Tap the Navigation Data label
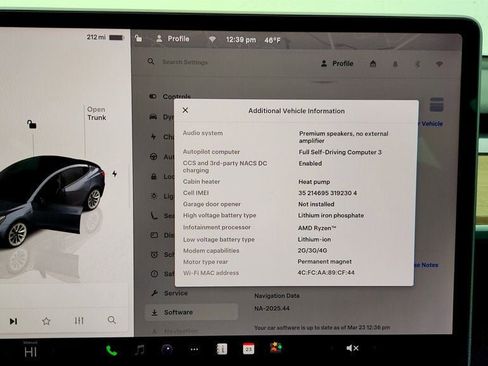Viewport: 488px width, 366px height. tap(277, 296)
